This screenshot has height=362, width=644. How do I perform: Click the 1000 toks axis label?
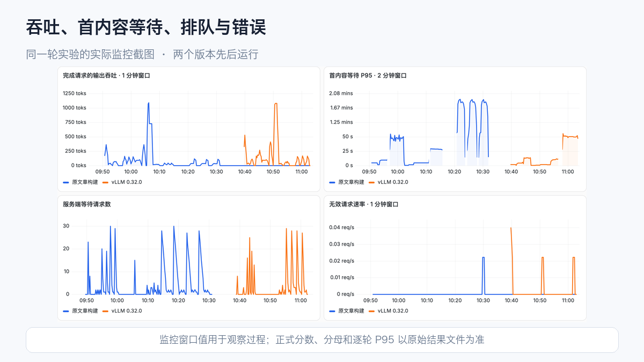(x=75, y=108)
